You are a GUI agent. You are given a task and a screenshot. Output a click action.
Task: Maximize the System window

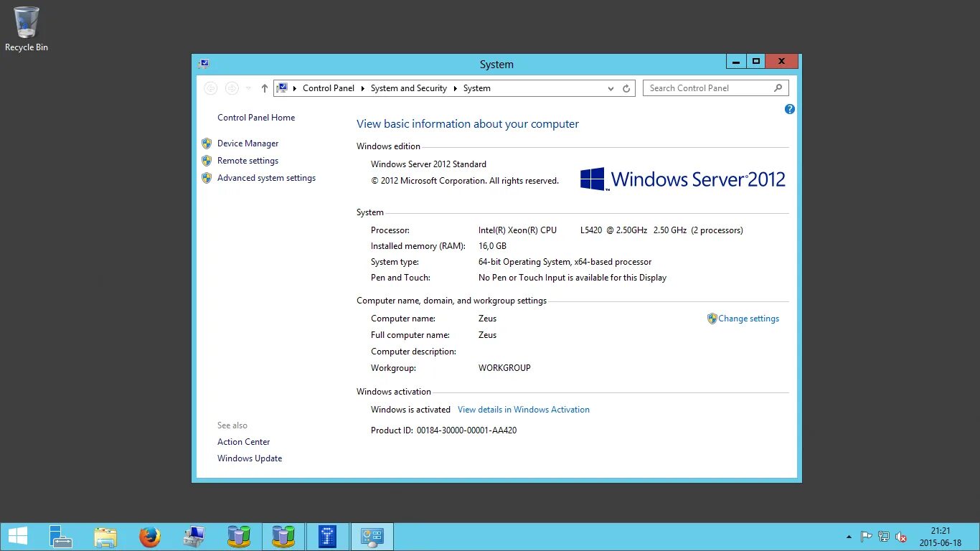(x=755, y=62)
